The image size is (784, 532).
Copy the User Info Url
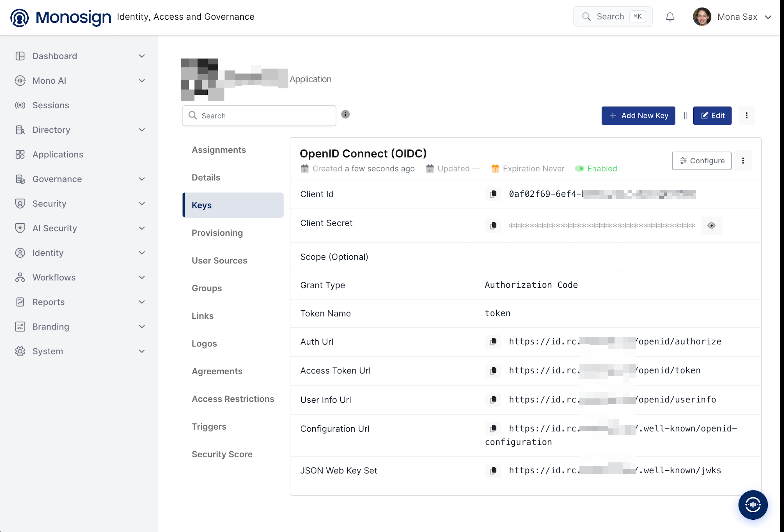click(x=493, y=400)
